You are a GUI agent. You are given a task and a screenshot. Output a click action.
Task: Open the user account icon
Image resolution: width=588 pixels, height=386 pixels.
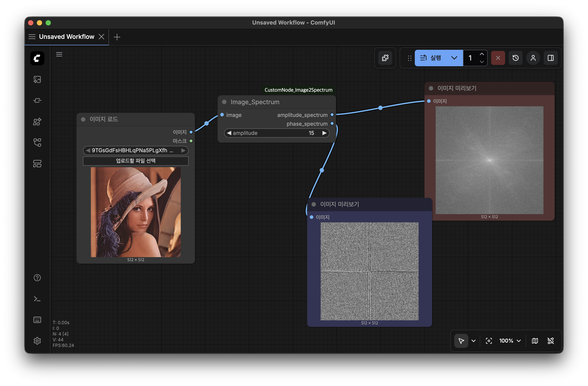click(x=533, y=58)
